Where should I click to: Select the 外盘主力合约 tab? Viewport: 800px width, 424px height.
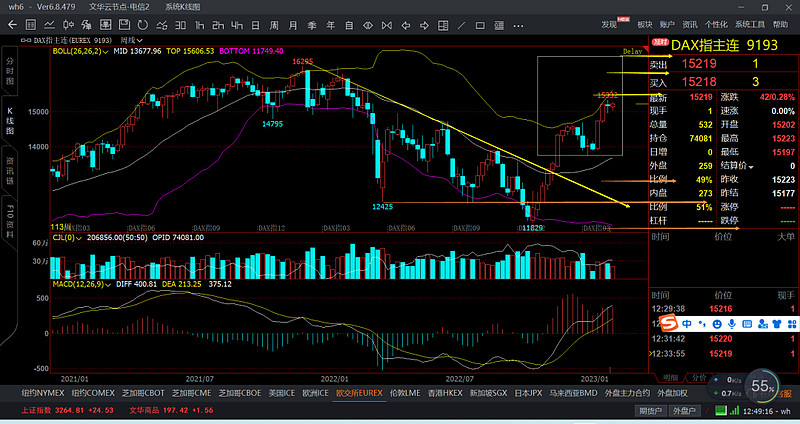tap(627, 393)
